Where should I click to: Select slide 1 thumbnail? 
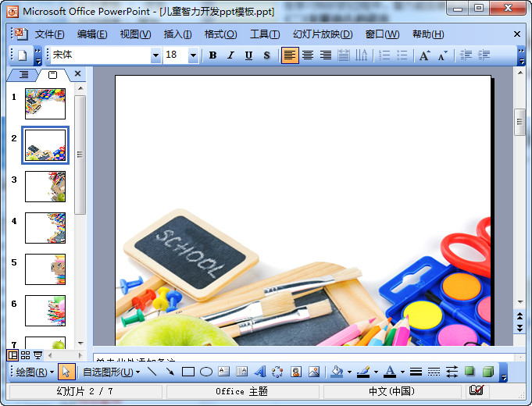point(45,104)
